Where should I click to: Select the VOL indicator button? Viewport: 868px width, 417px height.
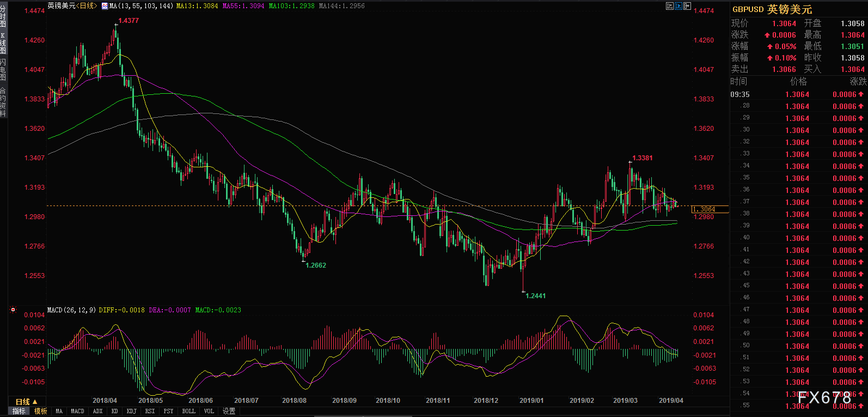[209, 411]
